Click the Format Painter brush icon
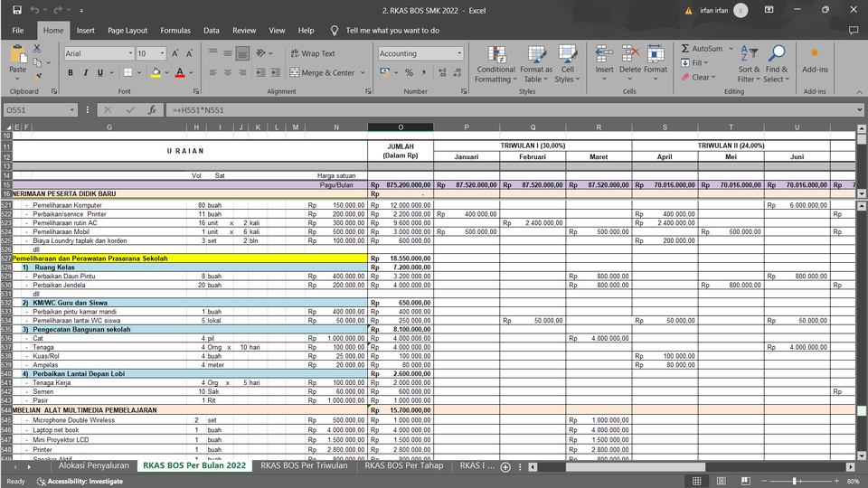 click(37, 76)
